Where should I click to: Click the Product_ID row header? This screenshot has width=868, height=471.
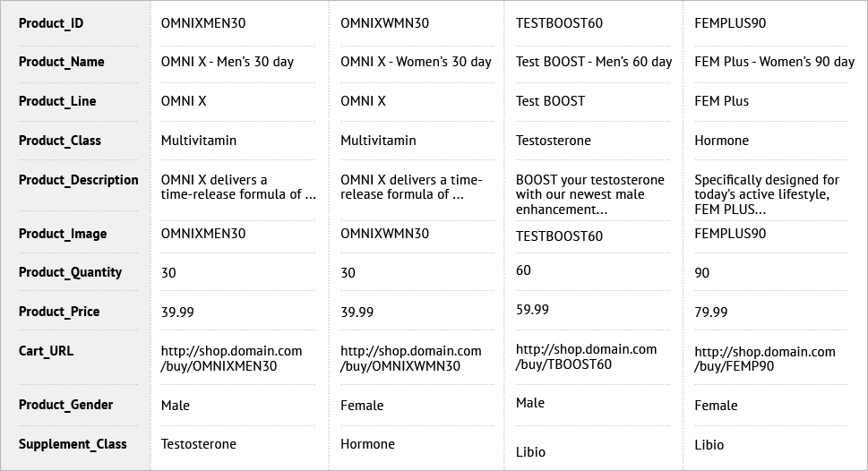point(51,23)
